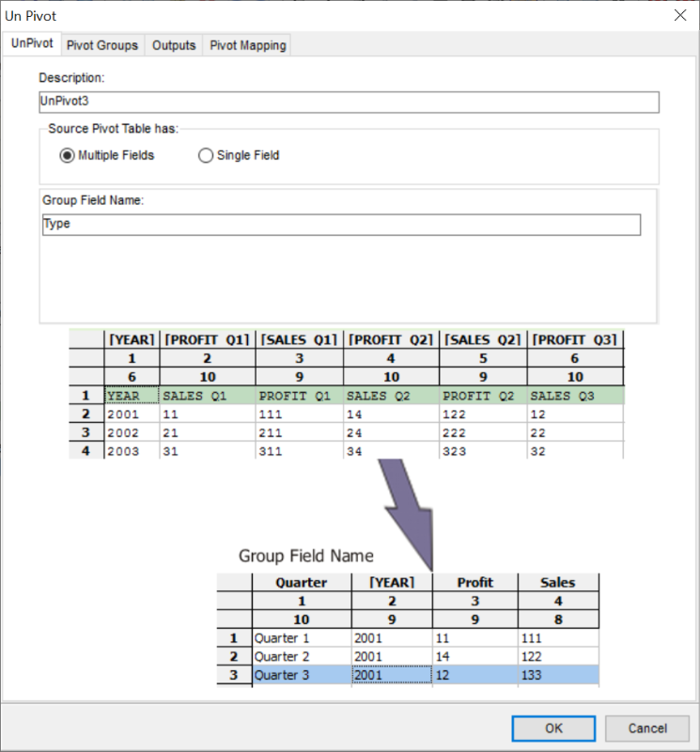Click the 311 value cell
This screenshot has height=752, width=700.
[x=299, y=451]
